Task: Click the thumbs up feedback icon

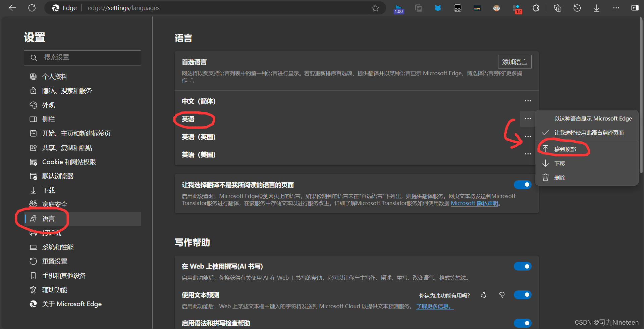Action: (484, 295)
